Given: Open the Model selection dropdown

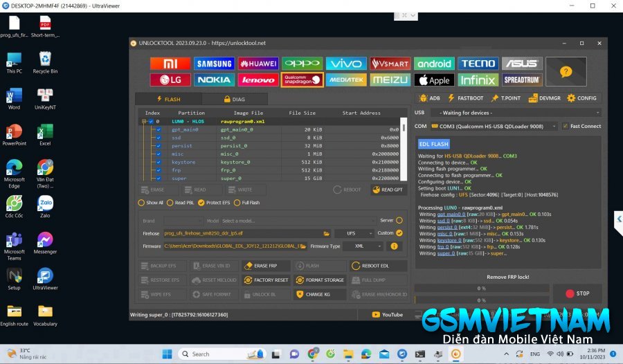Looking at the screenshot, I should click(x=298, y=221).
